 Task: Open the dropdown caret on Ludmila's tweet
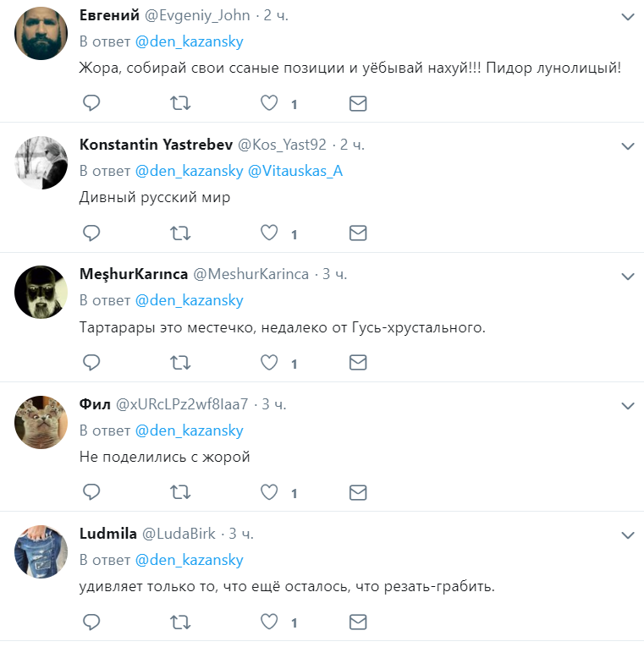tap(627, 535)
